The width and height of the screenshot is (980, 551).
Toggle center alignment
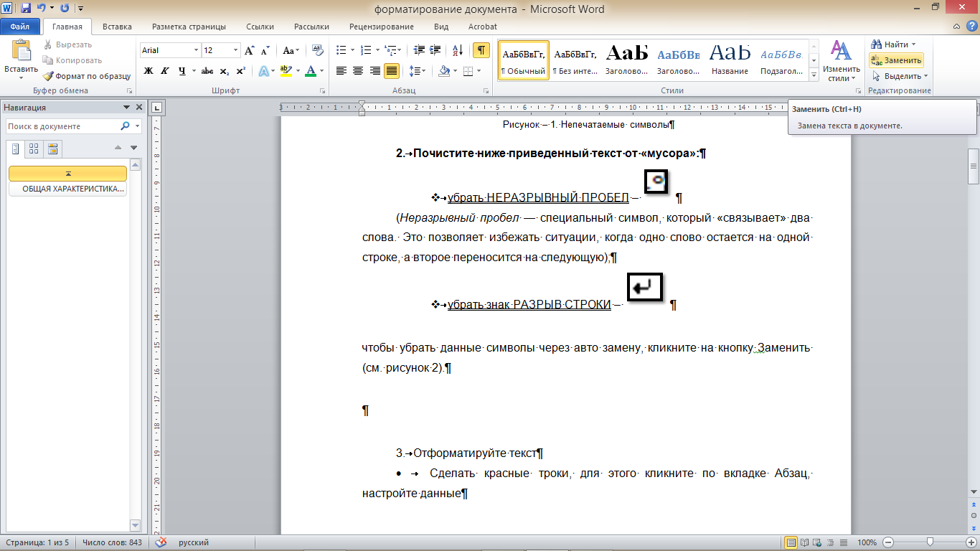coord(358,70)
